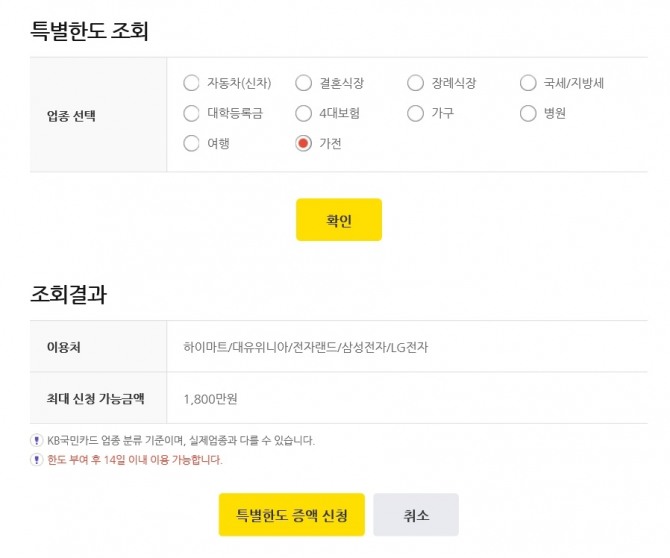Click the 업종 선택 row label

[71, 115]
